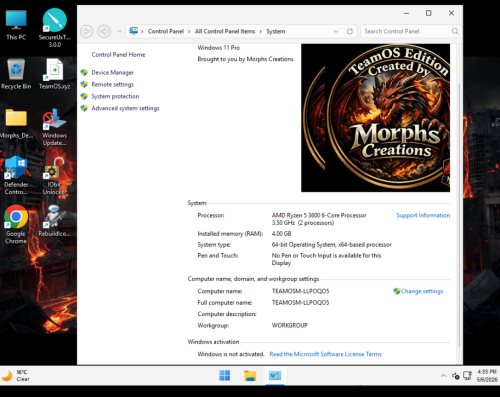Select 'Windows is not activated.' text
The width and height of the screenshot is (500, 397).
(x=231, y=354)
